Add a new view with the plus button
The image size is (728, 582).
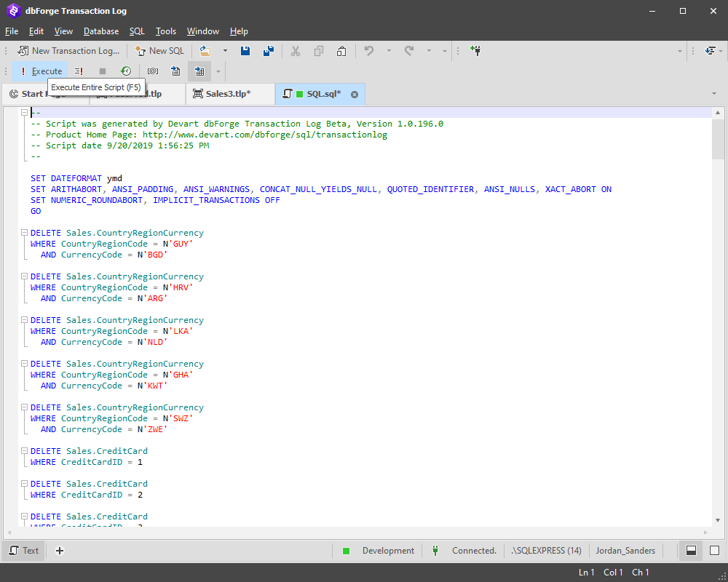click(60, 551)
